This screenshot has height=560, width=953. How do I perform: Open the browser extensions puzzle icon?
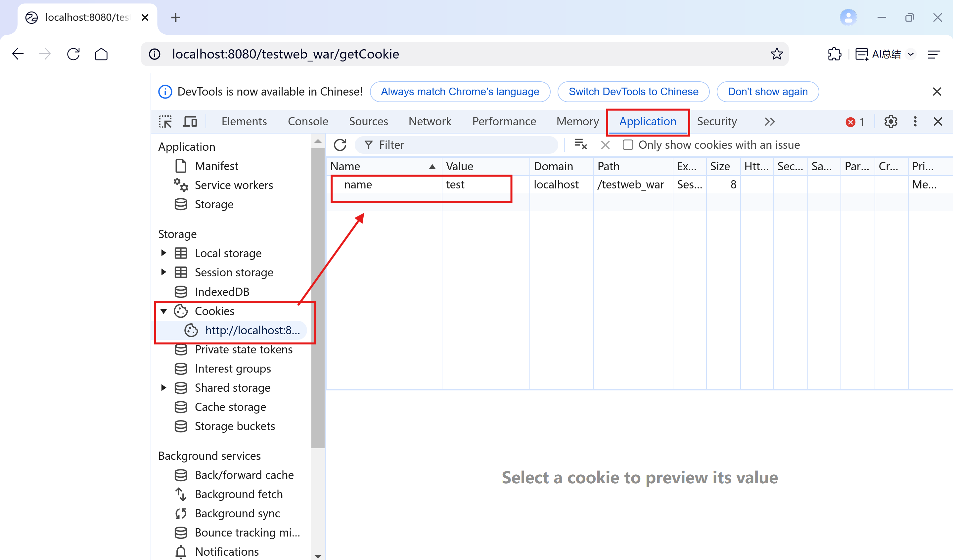click(834, 54)
